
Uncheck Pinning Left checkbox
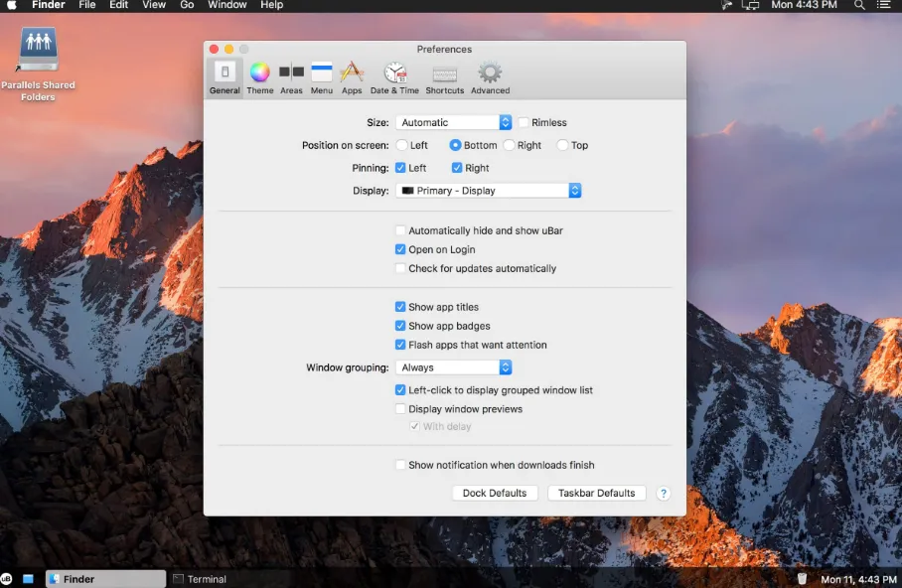point(400,168)
